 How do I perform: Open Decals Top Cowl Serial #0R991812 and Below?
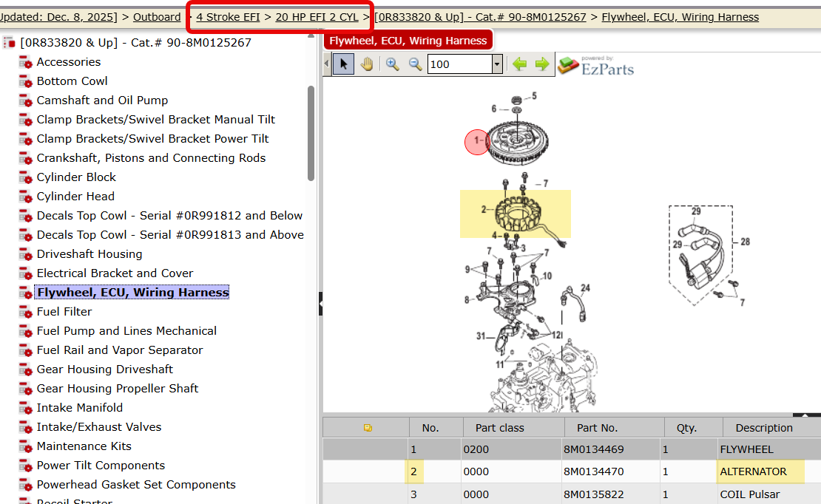pos(169,216)
